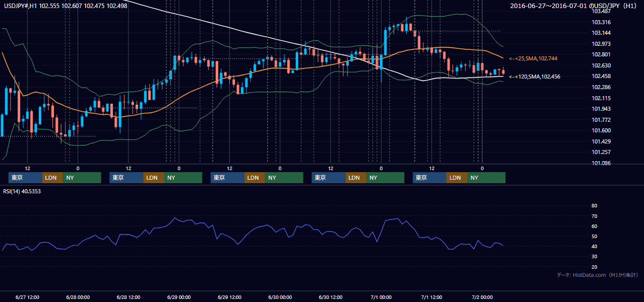Select the leftmost LDN session block

coord(52,178)
